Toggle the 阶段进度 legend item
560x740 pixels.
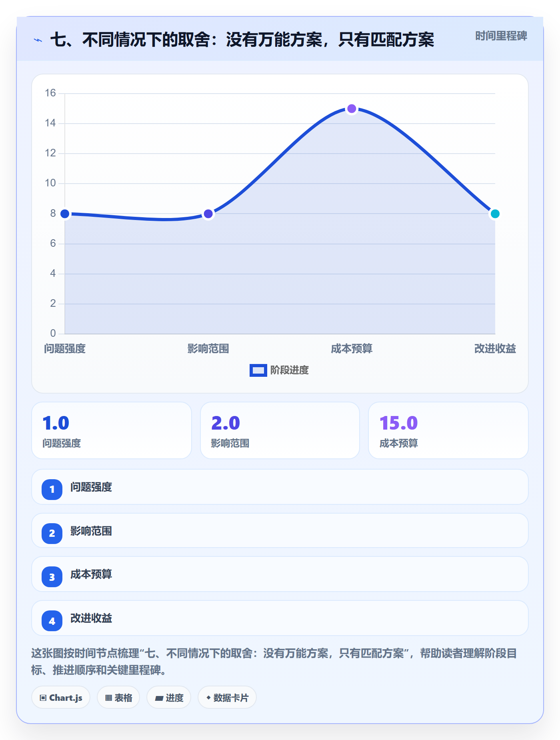click(x=279, y=370)
